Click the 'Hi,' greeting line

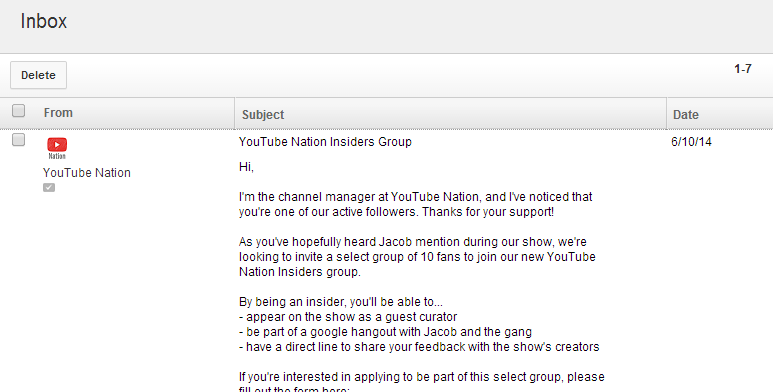coord(246,167)
